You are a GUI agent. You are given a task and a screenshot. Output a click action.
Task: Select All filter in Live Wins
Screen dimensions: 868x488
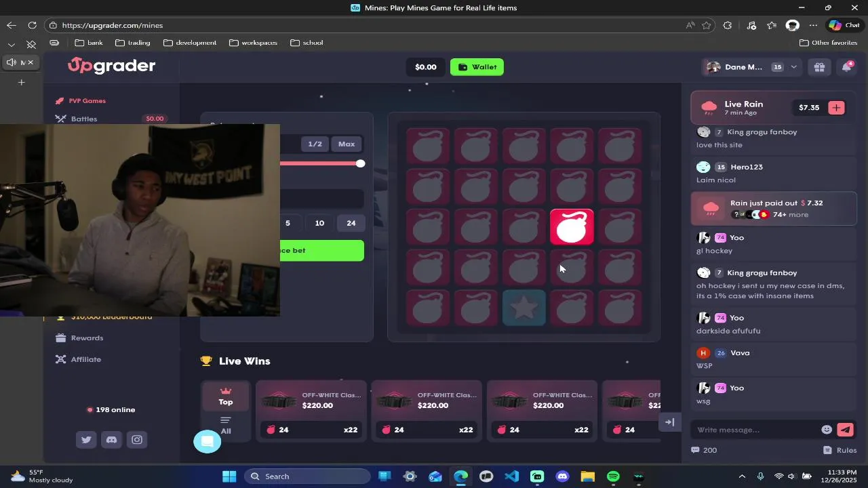(226, 426)
